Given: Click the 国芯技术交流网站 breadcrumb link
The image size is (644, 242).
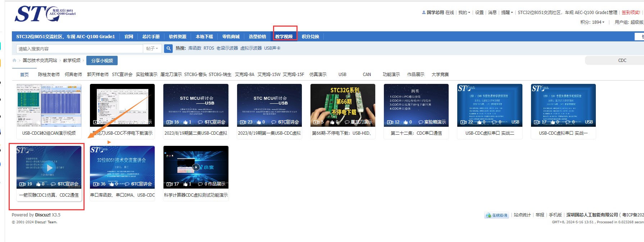Looking at the screenshot, I should pos(40,60).
